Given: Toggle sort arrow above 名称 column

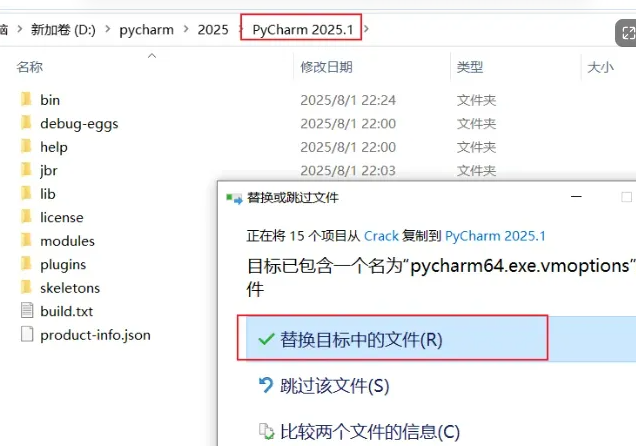Looking at the screenshot, I should [x=152, y=56].
